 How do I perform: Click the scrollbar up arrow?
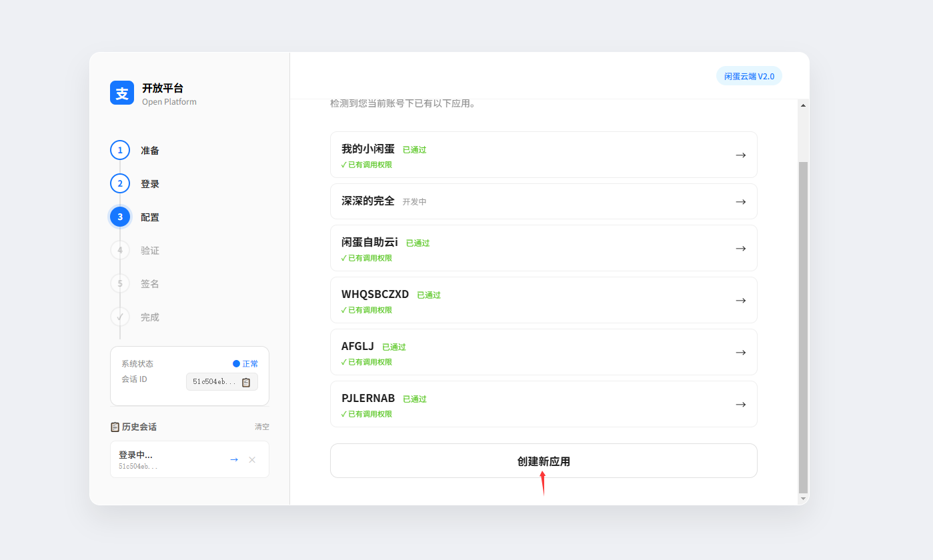803,105
